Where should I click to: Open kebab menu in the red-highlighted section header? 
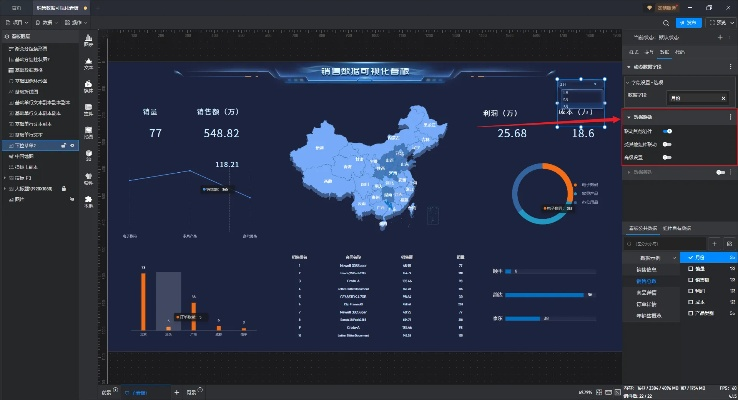(731, 117)
